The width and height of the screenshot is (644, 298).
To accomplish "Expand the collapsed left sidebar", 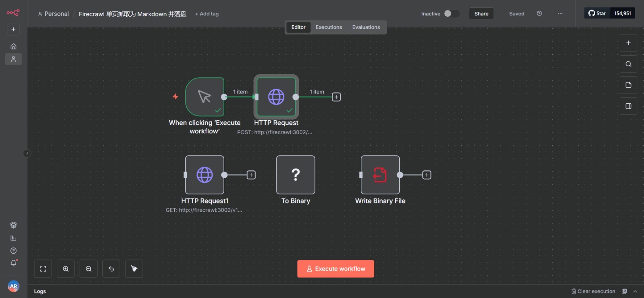I will 27,153.
